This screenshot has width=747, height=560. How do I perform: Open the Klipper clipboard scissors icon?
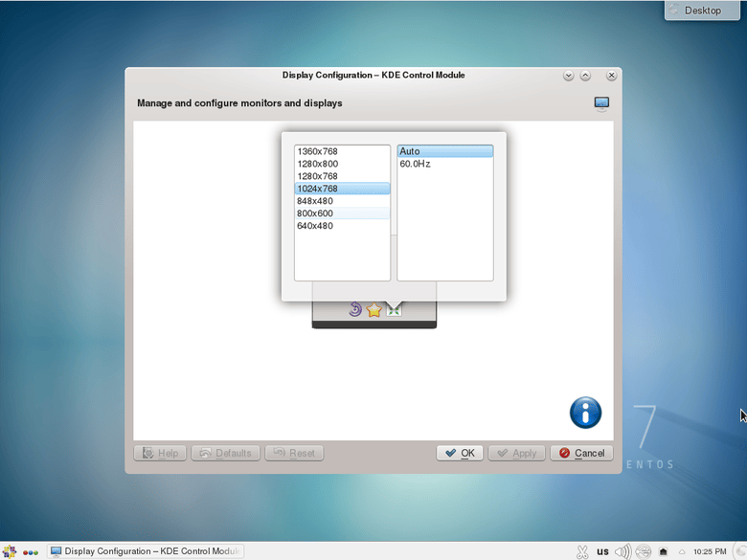(581, 551)
